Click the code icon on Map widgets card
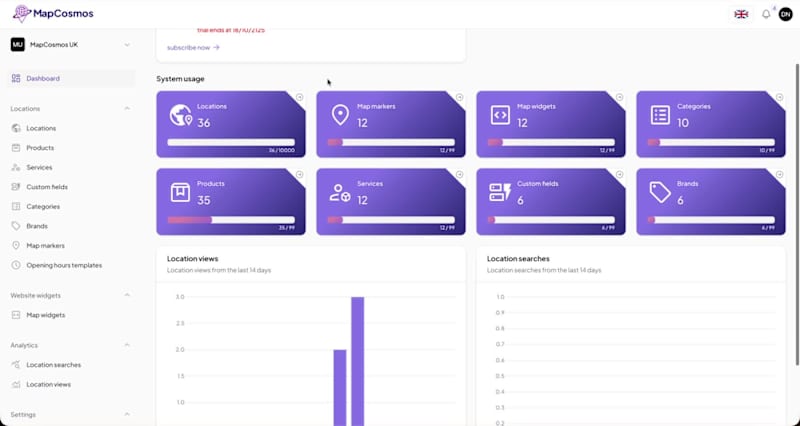 [x=500, y=115]
